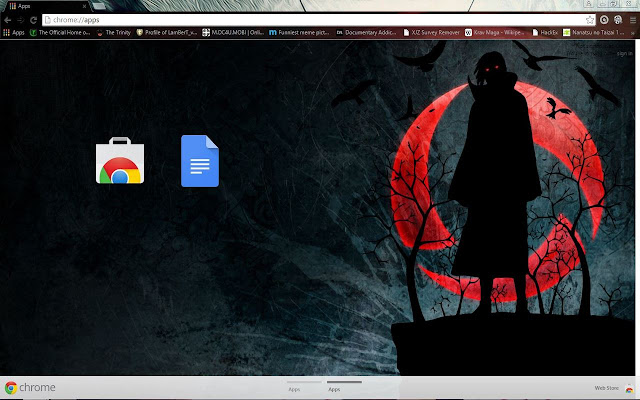640x400 pixels.
Task: Open 'Profile of LamBerT' bookmark
Action: point(167,32)
